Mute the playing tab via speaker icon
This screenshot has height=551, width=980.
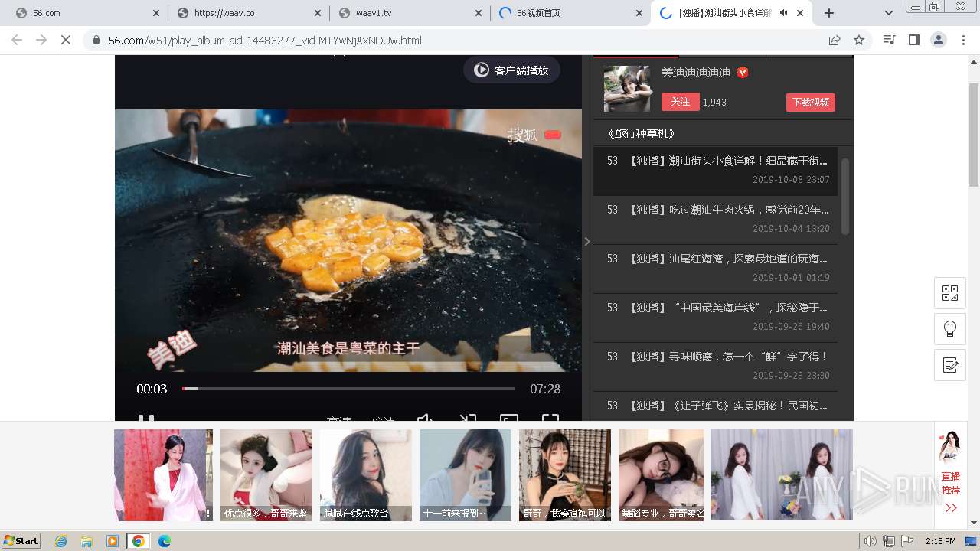click(x=783, y=13)
